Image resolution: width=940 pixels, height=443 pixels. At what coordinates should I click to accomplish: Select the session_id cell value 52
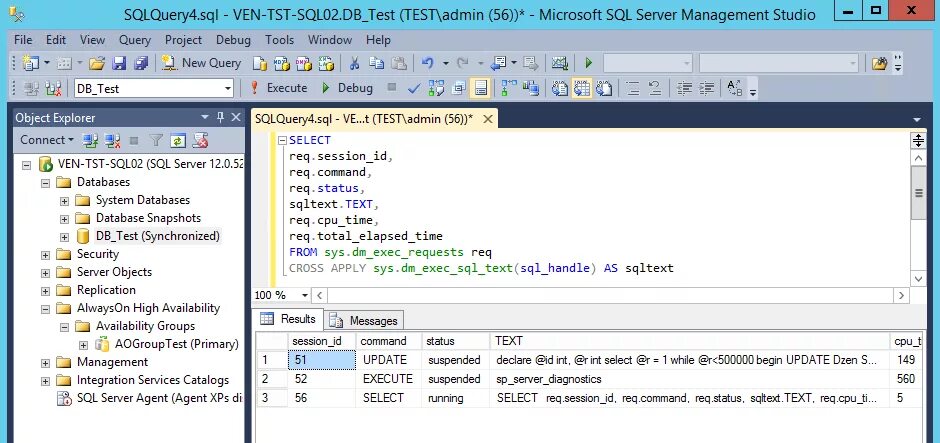coord(321,379)
